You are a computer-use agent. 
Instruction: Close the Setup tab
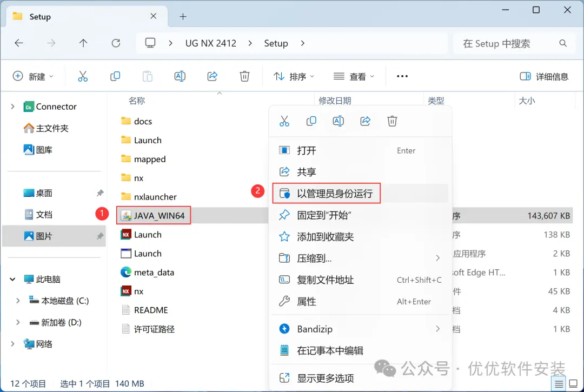(x=154, y=16)
